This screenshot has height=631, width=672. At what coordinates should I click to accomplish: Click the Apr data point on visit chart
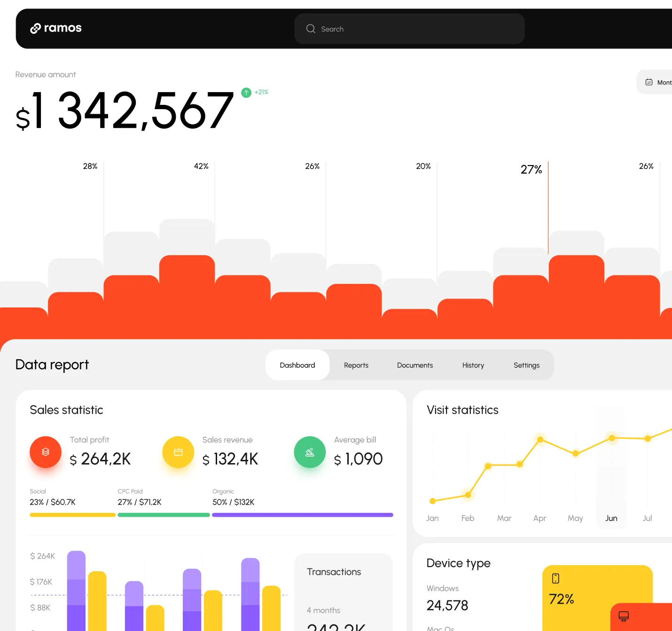pos(540,440)
